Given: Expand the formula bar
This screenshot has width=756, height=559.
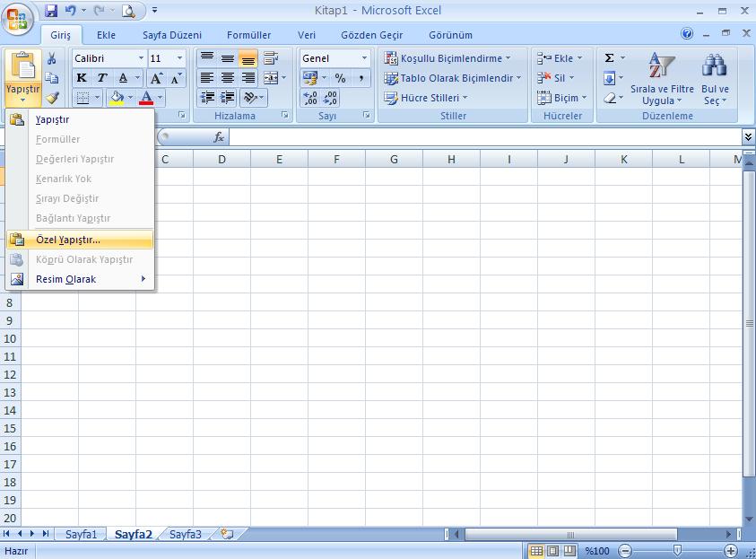Looking at the screenshot, I should point(748,137).
